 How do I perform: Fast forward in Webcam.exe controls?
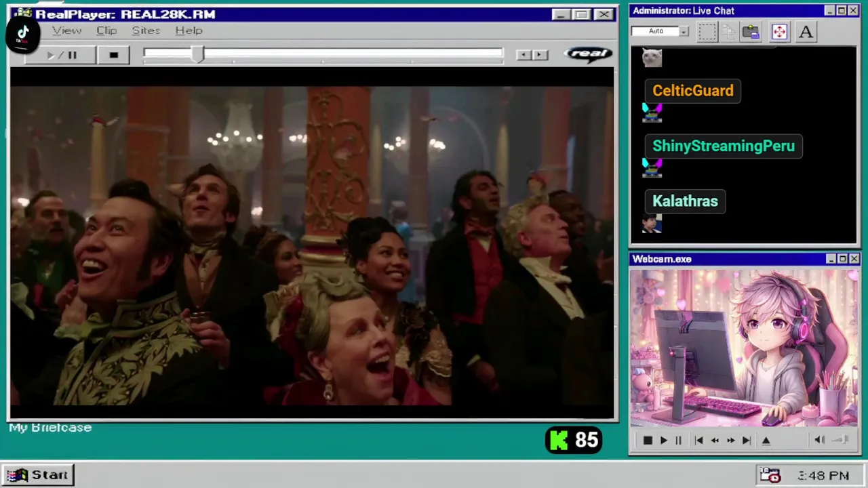pyautogui.click(x=730, y=441)
